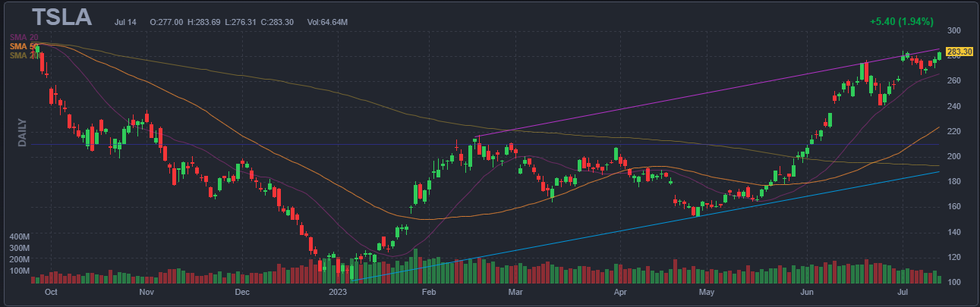This screenshot has height=307, width=980.
Task: Click the Feb month label
Action: pyautogui.click(x=429, y=291)
